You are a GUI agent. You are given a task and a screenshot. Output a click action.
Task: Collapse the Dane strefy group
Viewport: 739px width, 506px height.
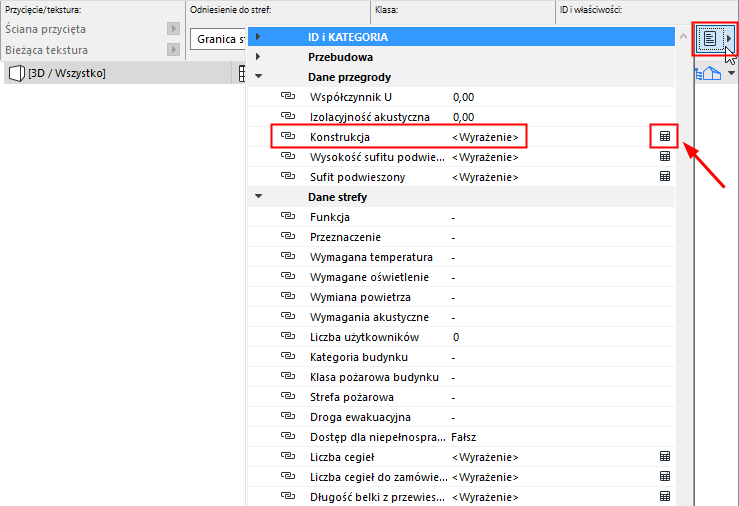click(258, 196)
